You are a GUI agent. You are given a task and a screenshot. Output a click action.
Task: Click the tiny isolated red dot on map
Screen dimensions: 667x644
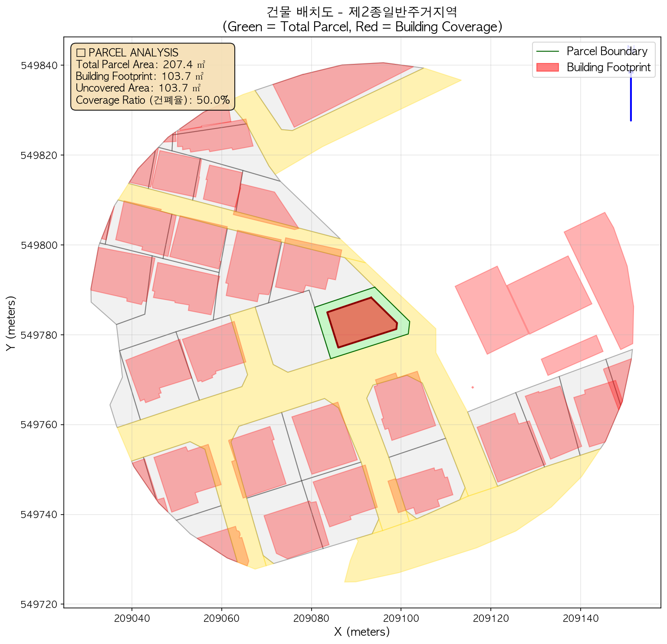pyautogui.click(x=472, y=387)
